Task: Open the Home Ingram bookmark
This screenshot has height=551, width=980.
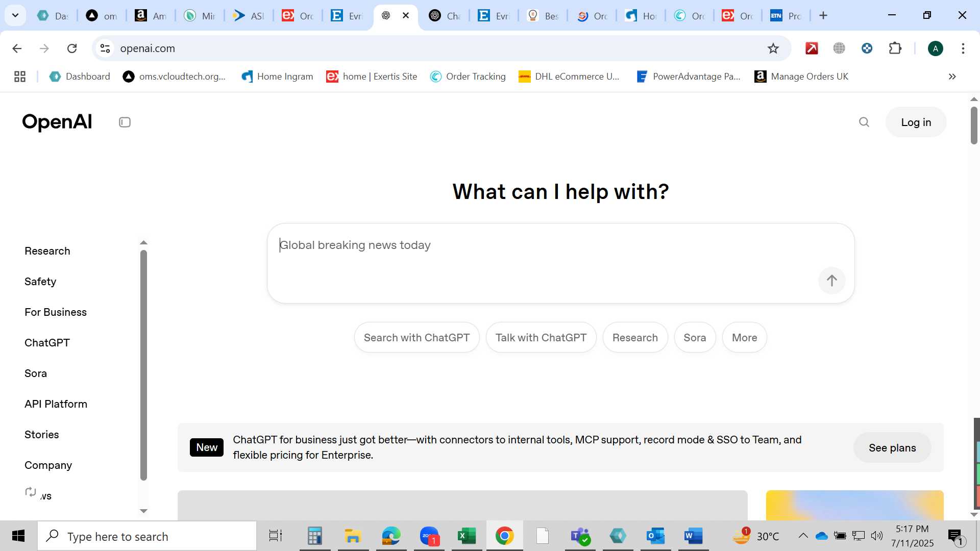Action: (x=277, y=77)
